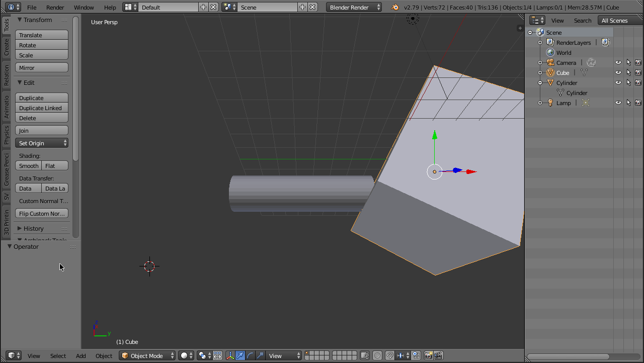Select the Rotate manipulator arc icon
This screenshot has height=363, width=644.
250,355
